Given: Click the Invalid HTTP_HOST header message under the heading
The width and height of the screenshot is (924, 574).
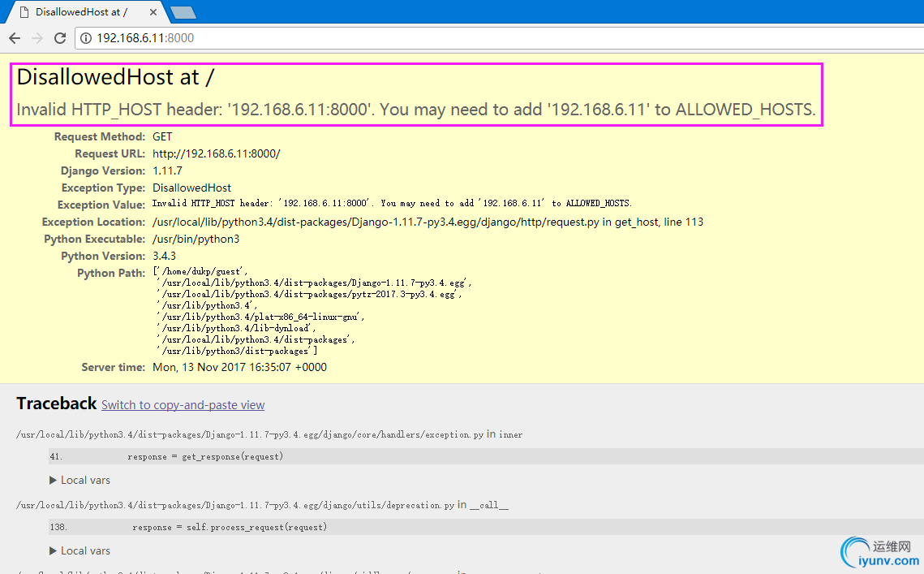Looking at the screenshot, I should pyautogui.click(x=416, y=110).
